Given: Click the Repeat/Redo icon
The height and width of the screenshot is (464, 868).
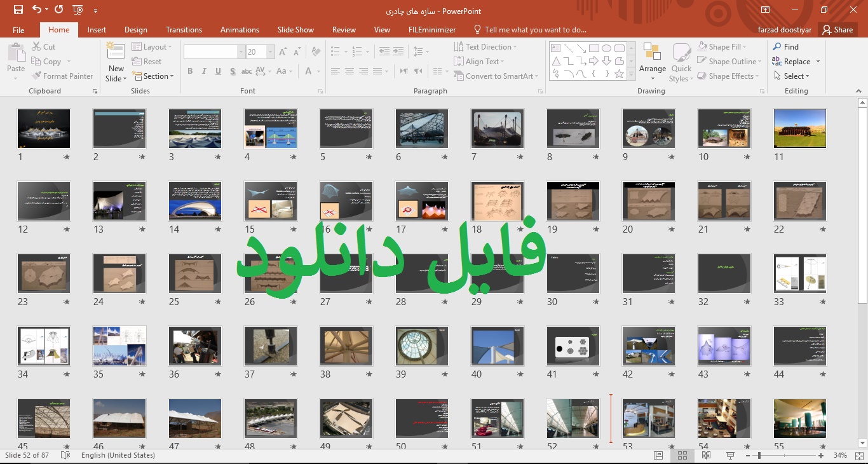Looking at the screenshot, I should [59, 10].
